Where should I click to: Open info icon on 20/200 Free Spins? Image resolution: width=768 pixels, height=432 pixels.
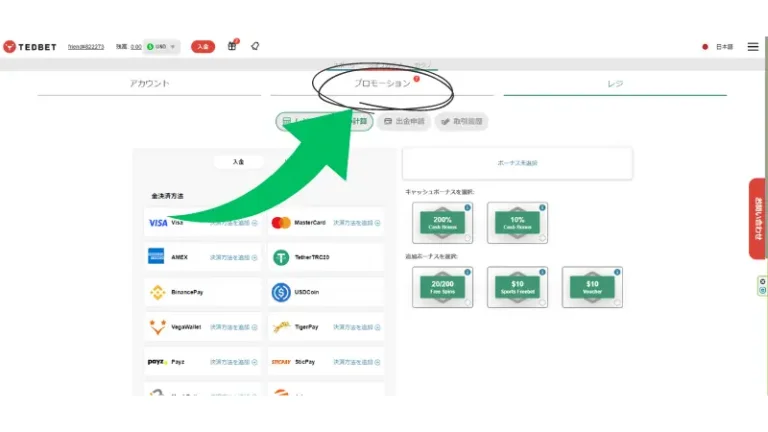467,272
